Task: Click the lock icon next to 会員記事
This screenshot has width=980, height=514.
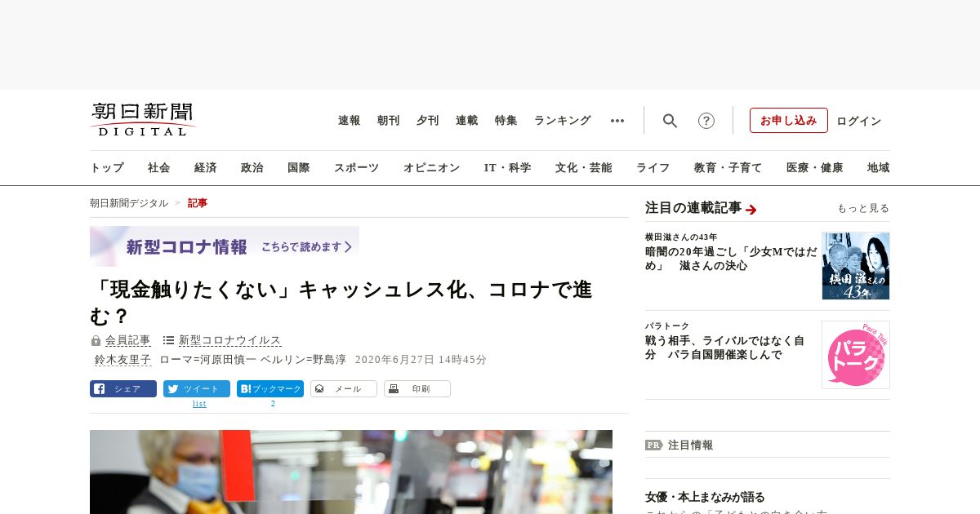Action: pyautogui.click(x=96, y=340)
